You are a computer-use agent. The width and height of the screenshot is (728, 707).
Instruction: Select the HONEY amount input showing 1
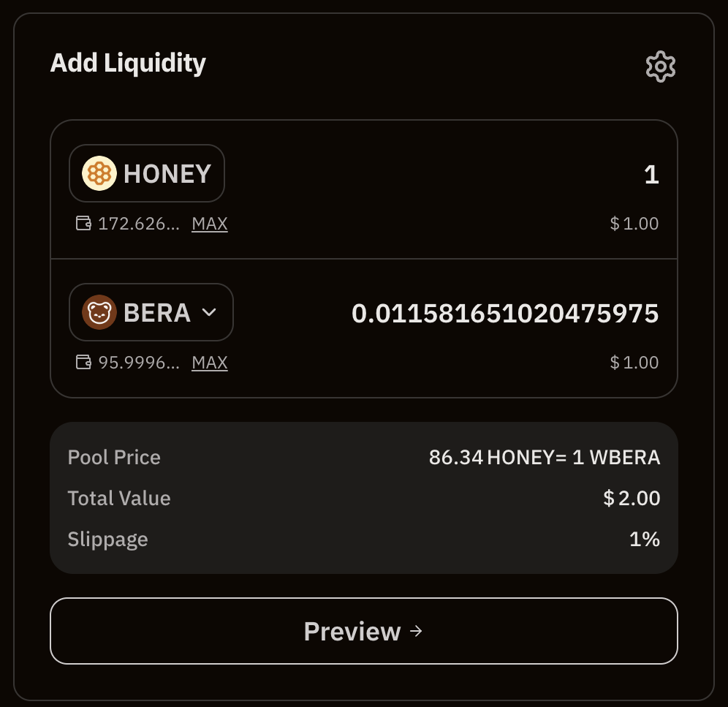click(x=650, y=173)
